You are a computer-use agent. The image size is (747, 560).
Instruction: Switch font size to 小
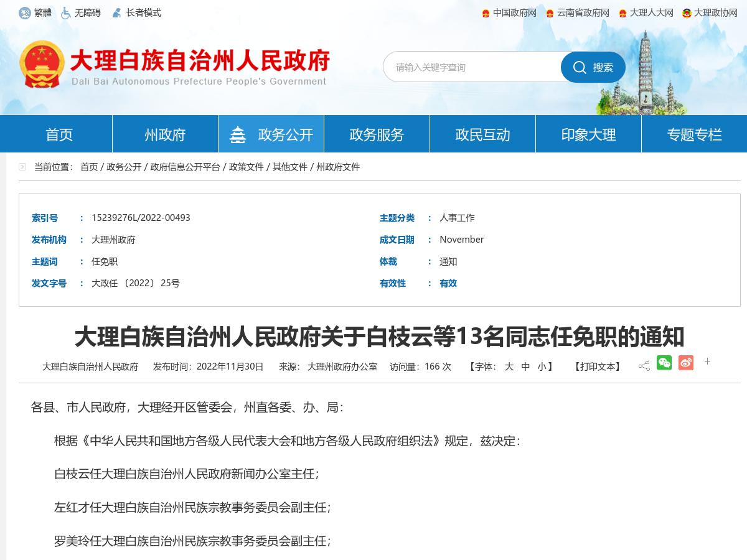tap(541, 366)
